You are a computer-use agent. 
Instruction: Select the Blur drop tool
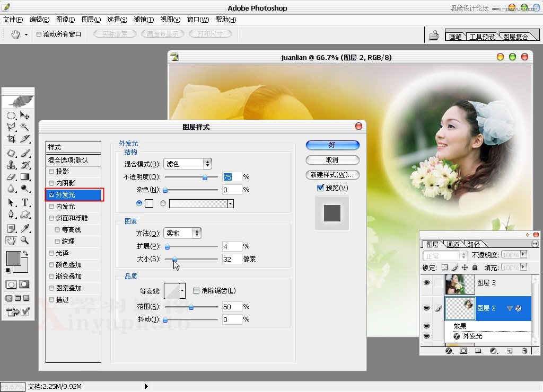point(11,188)
